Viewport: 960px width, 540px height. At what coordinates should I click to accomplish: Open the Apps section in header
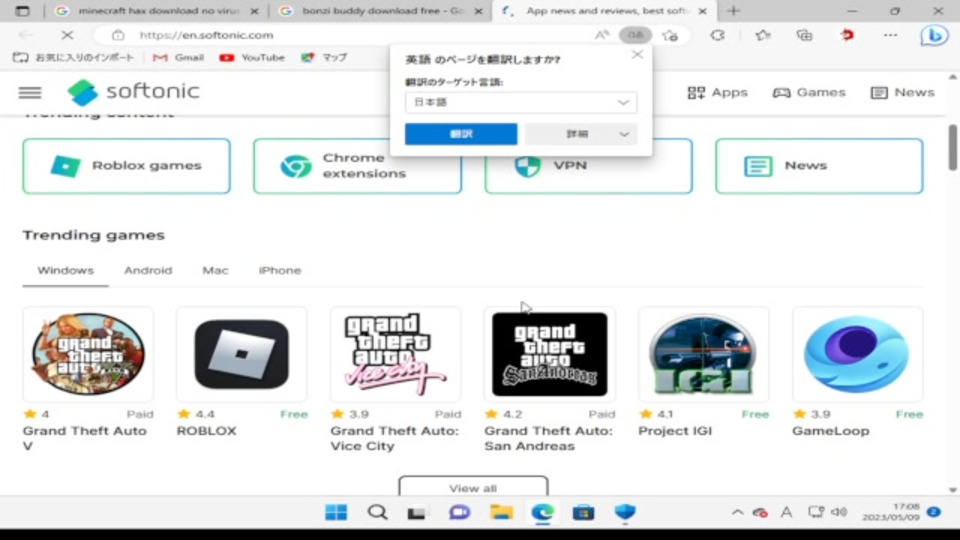pyautogui.click(x=717, y=92)
